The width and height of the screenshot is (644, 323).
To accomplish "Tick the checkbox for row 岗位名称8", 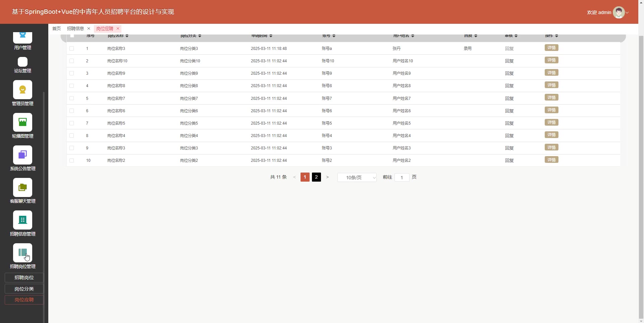I will click(71, 86).
